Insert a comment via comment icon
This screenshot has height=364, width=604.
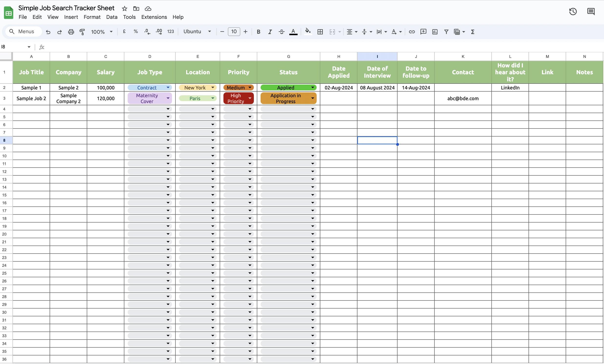click(423, 32)
